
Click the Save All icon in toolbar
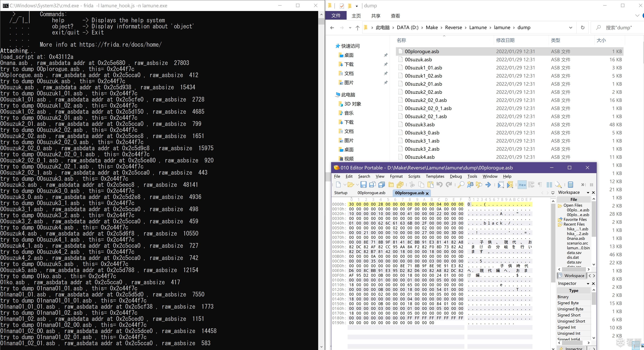pyautogui.click(x=381, y=185)
